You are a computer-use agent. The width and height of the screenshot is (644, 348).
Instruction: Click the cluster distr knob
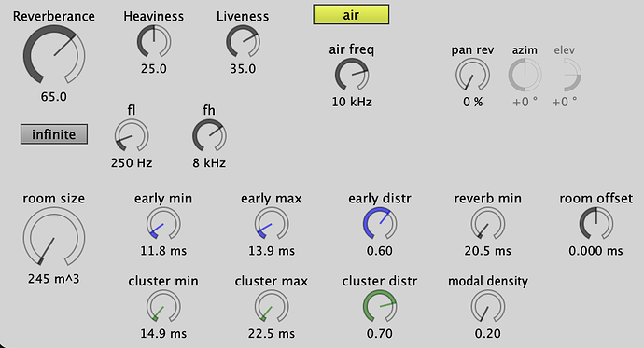[380, 307]
